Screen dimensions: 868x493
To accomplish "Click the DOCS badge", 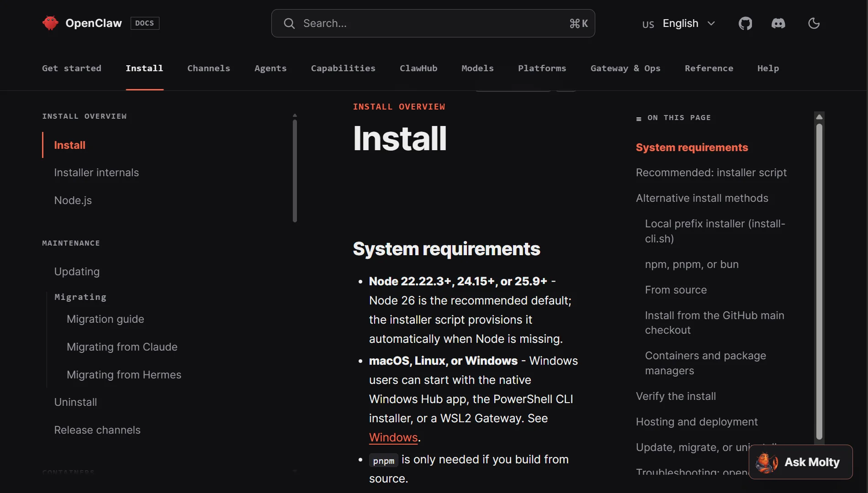I will pos(145,23).
